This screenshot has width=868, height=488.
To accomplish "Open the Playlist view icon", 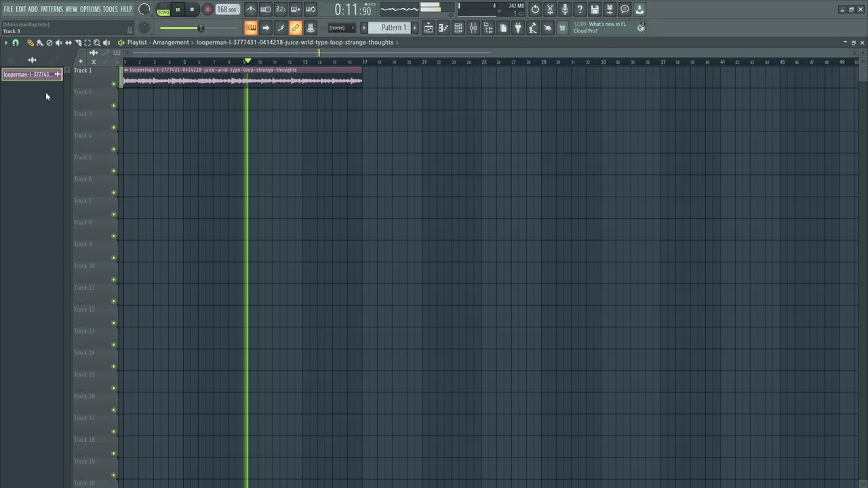I will 429,28.
